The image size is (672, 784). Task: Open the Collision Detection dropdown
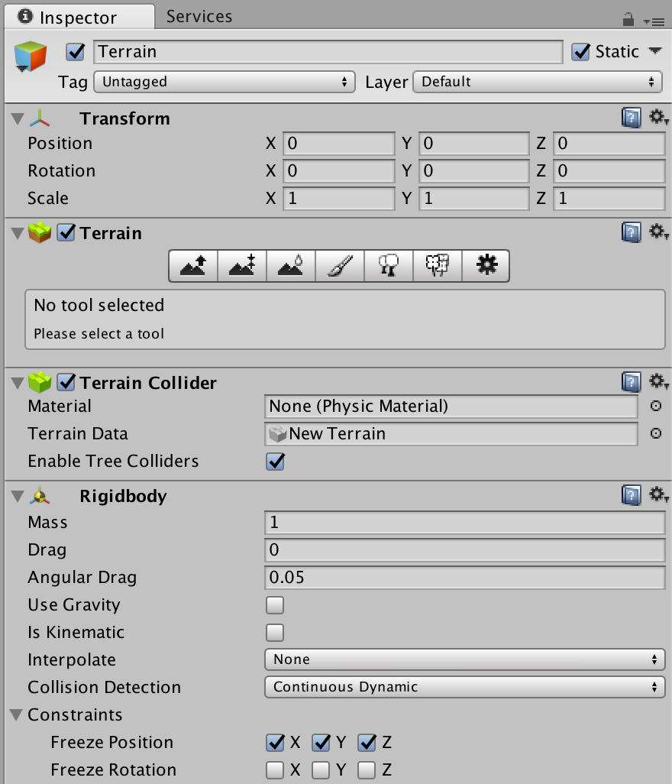(464, 687)
